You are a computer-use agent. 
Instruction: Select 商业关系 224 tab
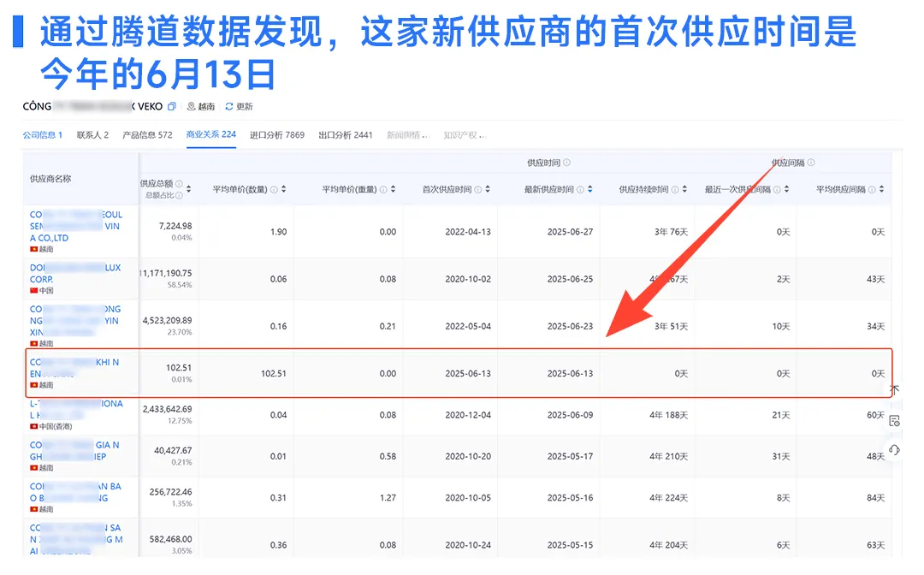211,134
